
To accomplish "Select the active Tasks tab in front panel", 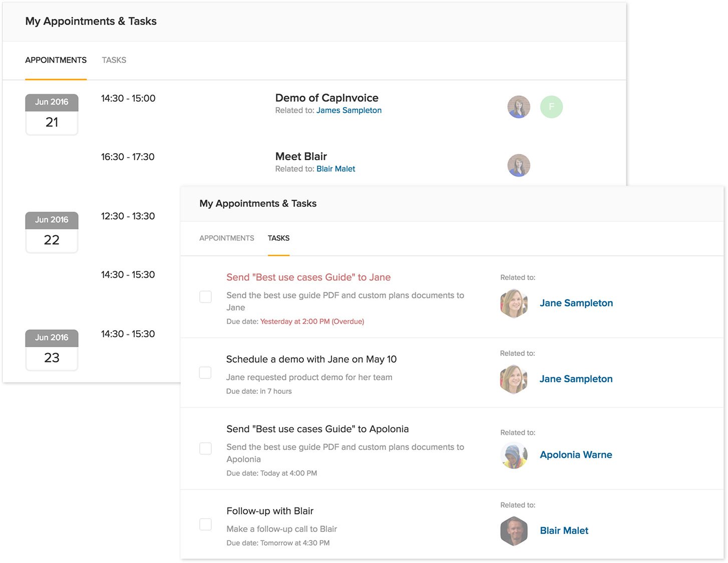I will 278,238.
